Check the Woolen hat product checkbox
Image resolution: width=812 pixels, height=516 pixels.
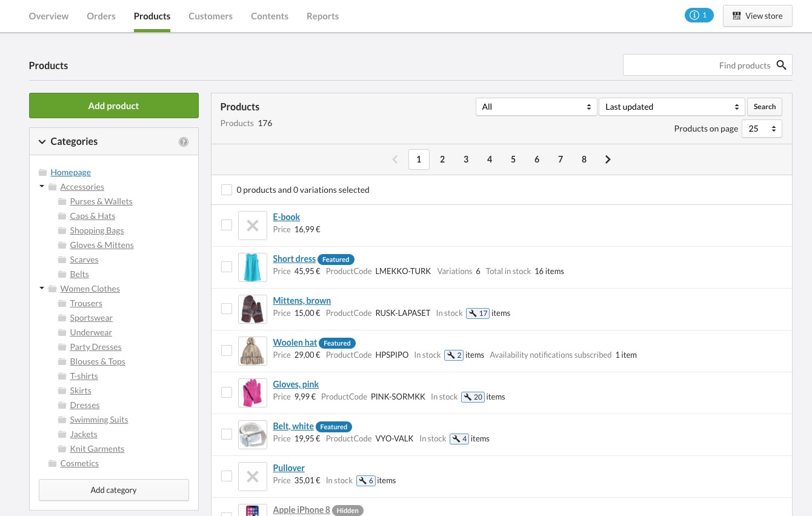click(227, 350)
